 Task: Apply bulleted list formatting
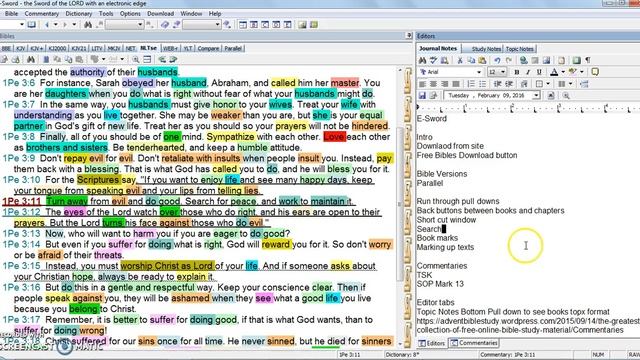(482, 84)
